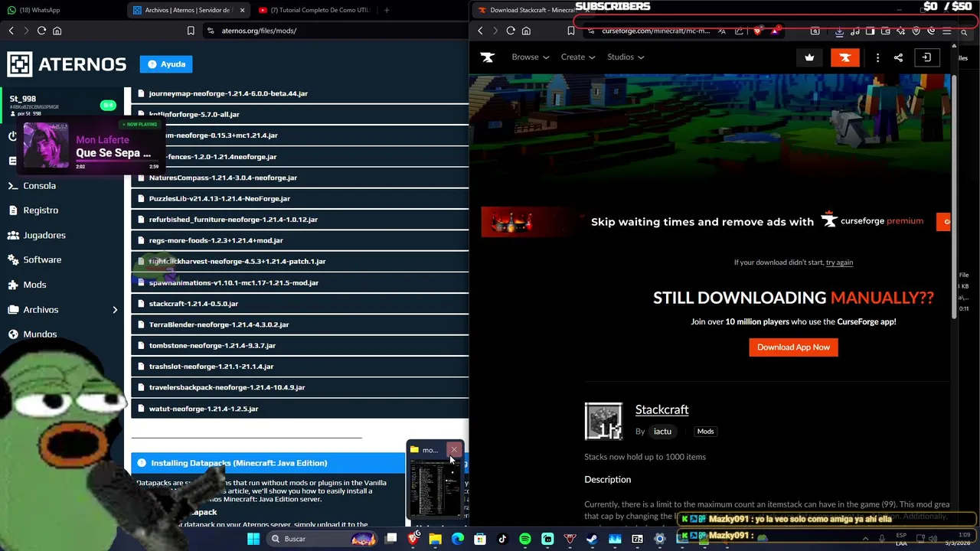Go to home page in Aternos browser window

[57, 31]
